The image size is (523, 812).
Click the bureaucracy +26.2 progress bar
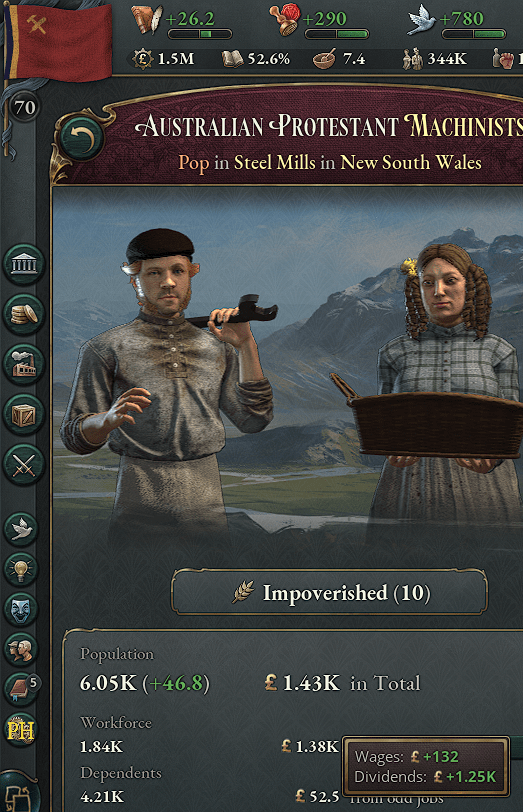[200, 34]
